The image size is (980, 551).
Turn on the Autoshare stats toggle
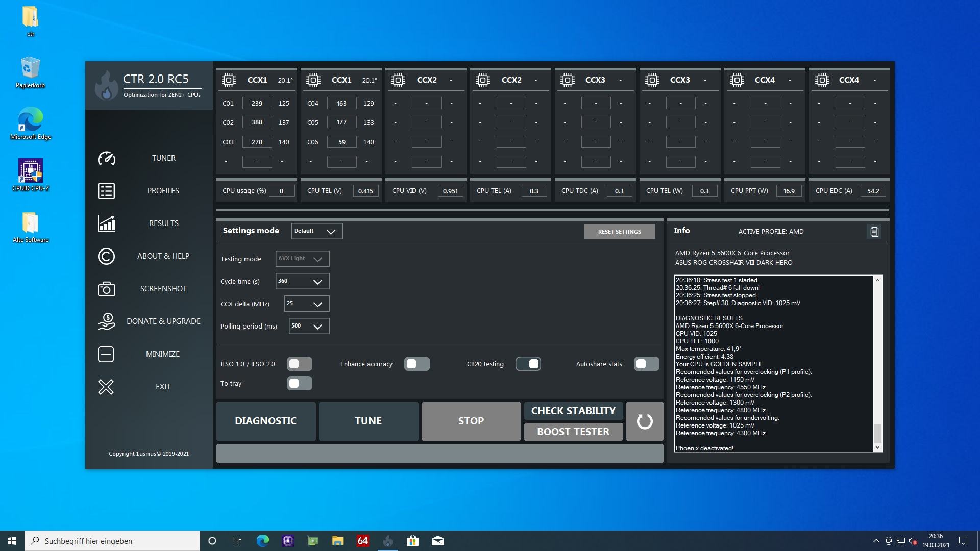click(646, 364)
